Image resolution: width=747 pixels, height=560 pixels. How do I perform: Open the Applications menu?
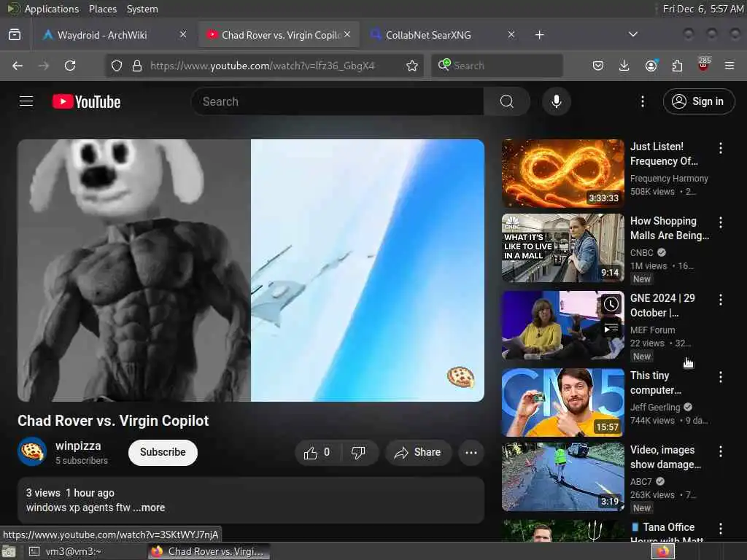[52, 9]
